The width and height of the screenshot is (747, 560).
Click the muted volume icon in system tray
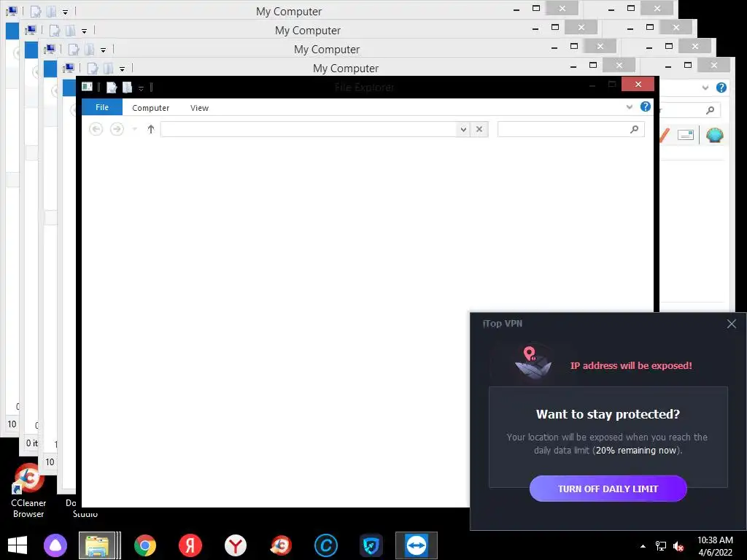(678, 546)
